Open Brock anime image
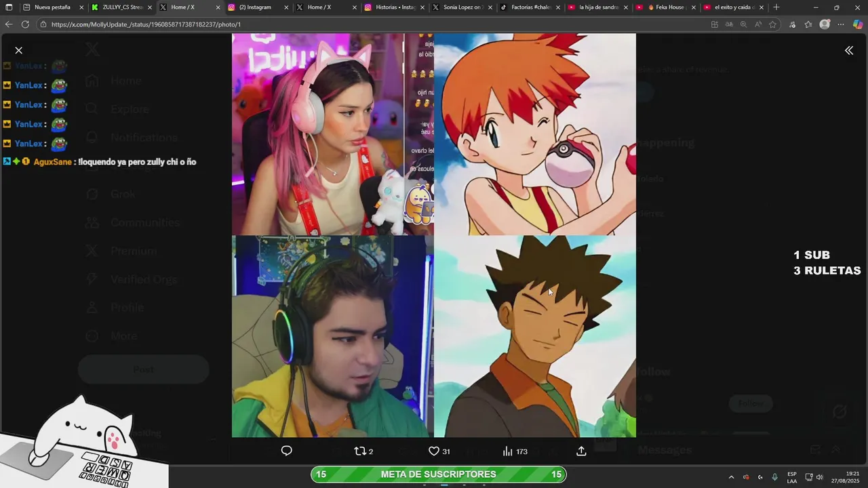The width and height of the screenshot is (868, 488). point(535,336)
